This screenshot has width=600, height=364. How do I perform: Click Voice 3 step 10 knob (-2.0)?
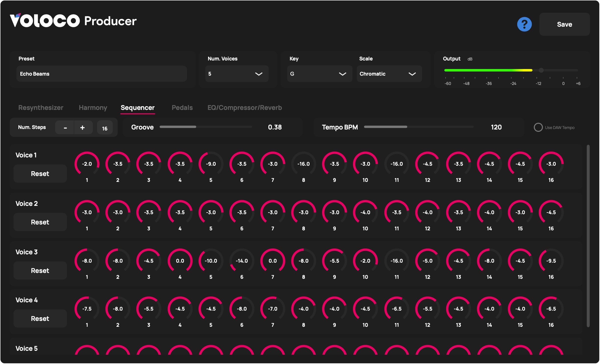pos(365,261)
